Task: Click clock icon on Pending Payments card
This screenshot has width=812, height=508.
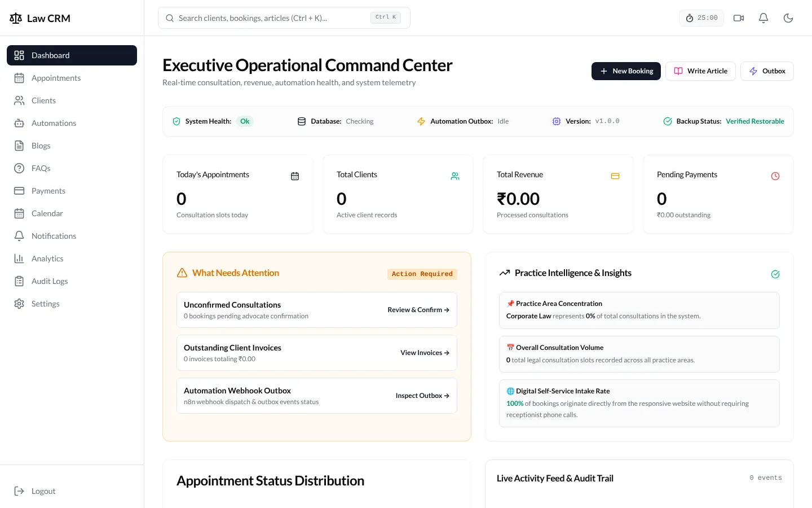Action: point(775,176)
